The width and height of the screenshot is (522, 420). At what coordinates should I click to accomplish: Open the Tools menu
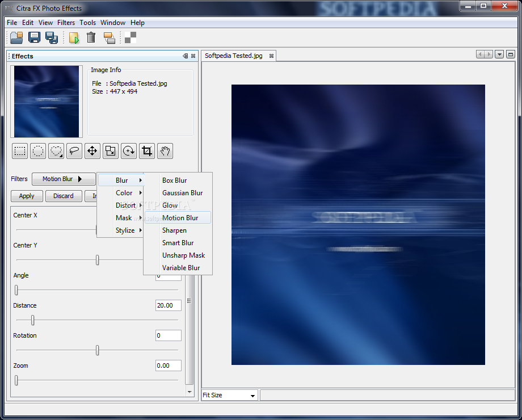(87, 23)
